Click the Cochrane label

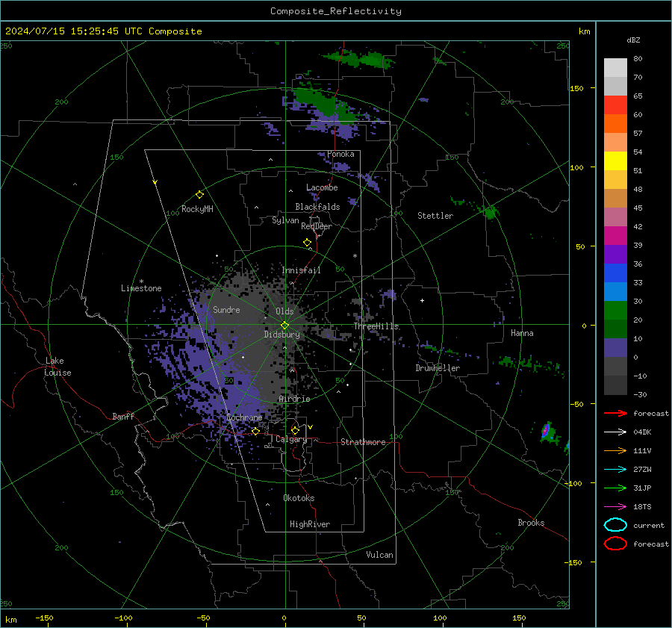pos(244,417)
